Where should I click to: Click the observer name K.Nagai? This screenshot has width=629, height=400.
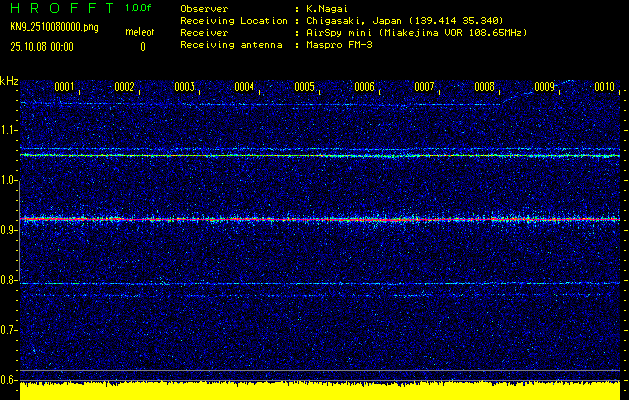pyautogui.click(x=326, y=8)
